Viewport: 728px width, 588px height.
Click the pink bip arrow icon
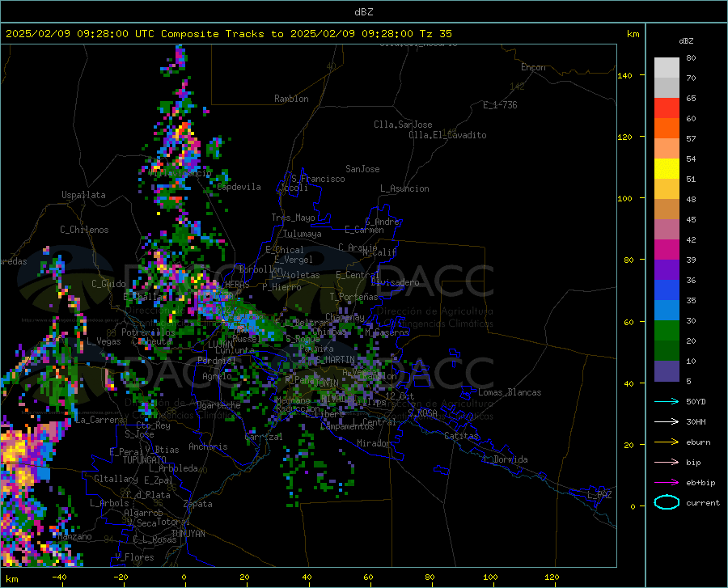[x=667, y=463]
